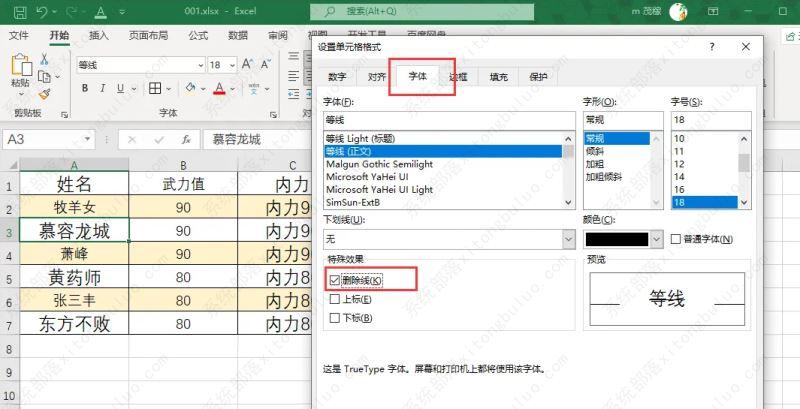
Task: Click the Undo arrow icon
Action: 42,12
